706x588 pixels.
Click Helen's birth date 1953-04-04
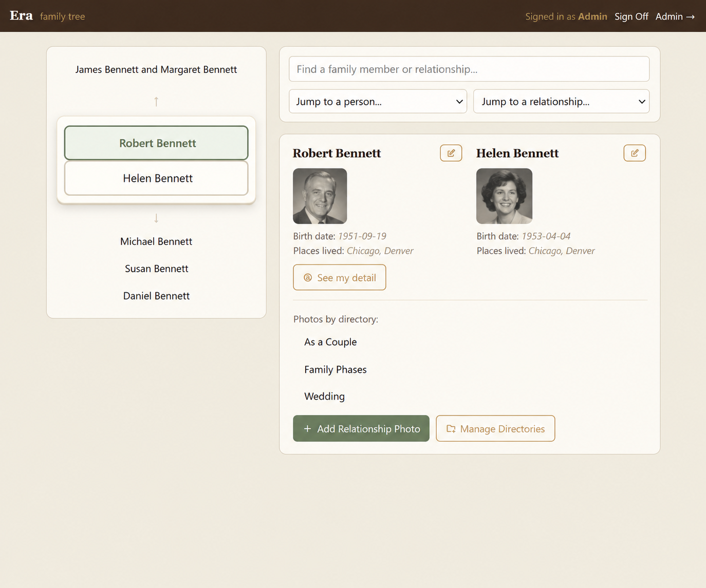click(x=546, y=236)
